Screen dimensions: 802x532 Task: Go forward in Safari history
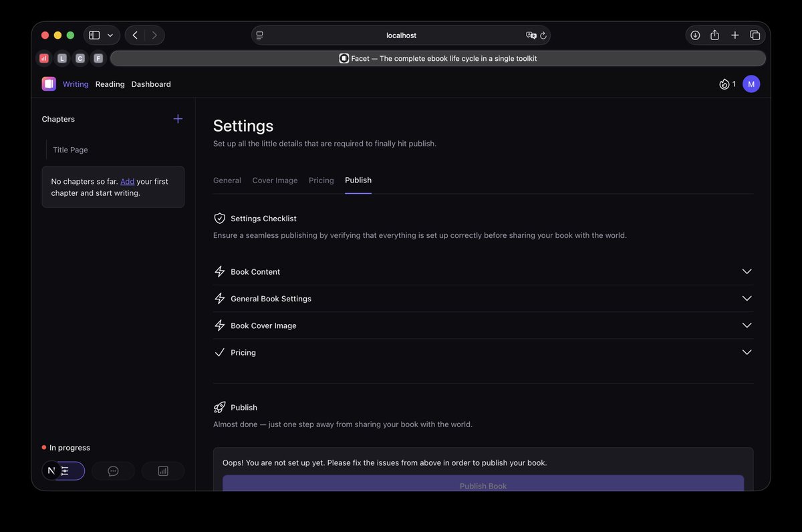click(154, 35)
